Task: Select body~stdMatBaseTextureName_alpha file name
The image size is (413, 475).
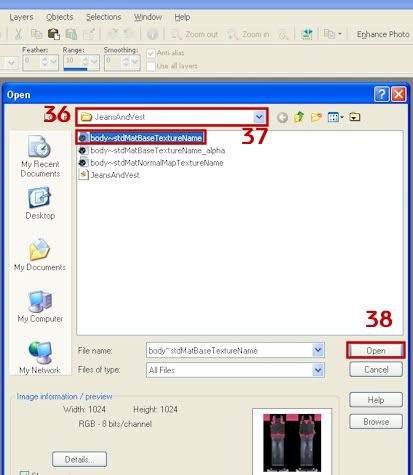Action: coord(158,150)
